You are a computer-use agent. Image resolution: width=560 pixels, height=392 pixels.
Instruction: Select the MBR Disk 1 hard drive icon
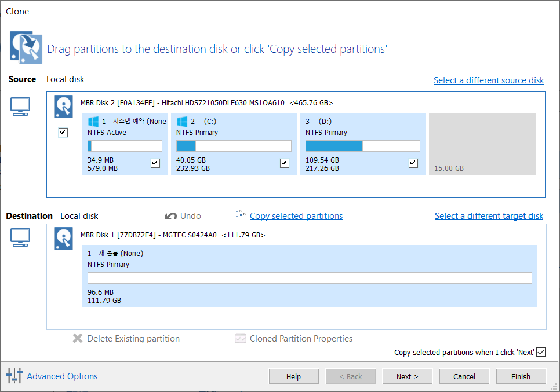(x=64, y=238)
